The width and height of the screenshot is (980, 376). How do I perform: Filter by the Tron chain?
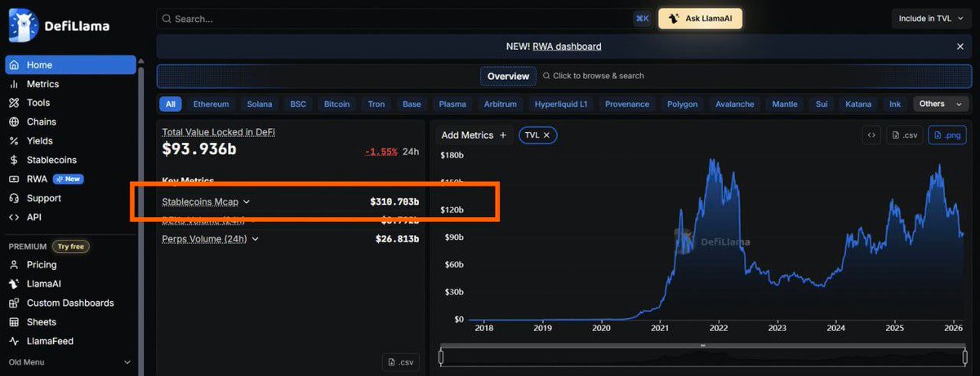coord(376,104)
